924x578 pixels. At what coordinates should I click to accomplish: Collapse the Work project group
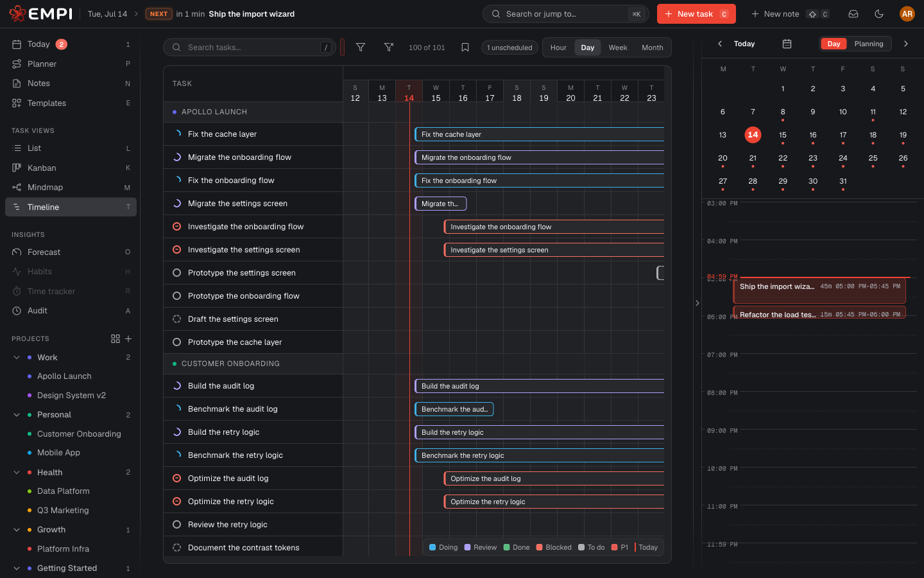point(17,358)
